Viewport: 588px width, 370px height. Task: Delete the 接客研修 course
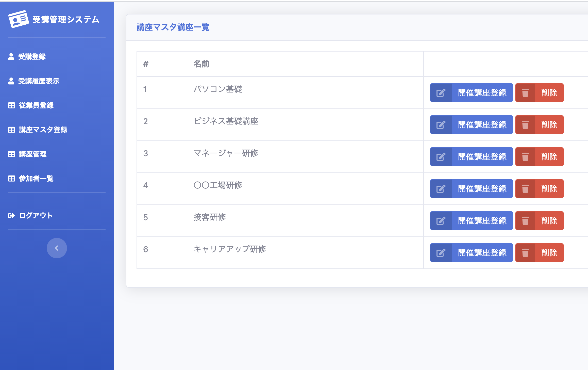pyautogui.click(x=539, y=221)
